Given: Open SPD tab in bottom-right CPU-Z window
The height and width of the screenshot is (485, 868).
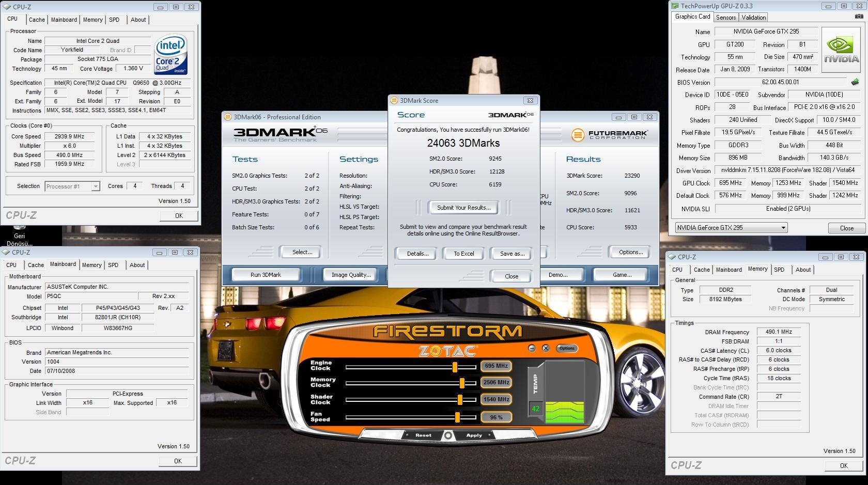Looking at the screenshot, I should pyautogui.click(x=779, y=270).
